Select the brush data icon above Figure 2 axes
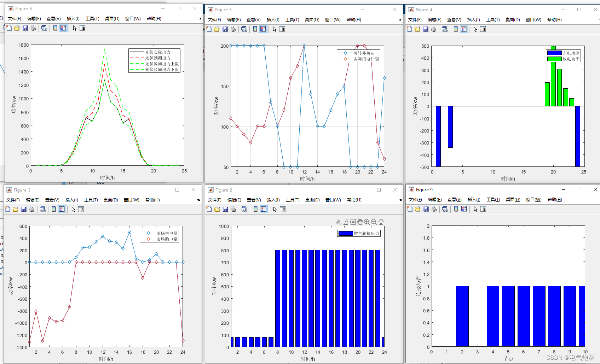The width and height of the screenshot is (600, 364). click(x=346, y=222)
